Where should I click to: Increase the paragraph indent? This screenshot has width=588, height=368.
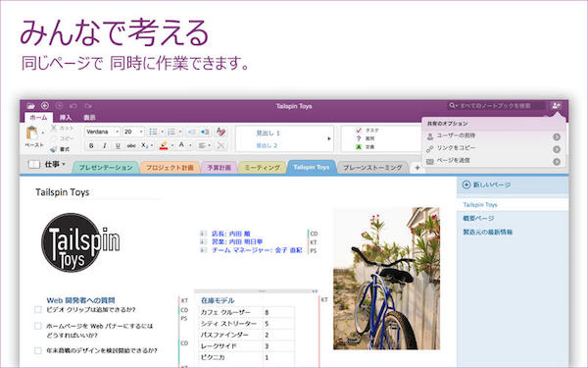coord(205,131)
